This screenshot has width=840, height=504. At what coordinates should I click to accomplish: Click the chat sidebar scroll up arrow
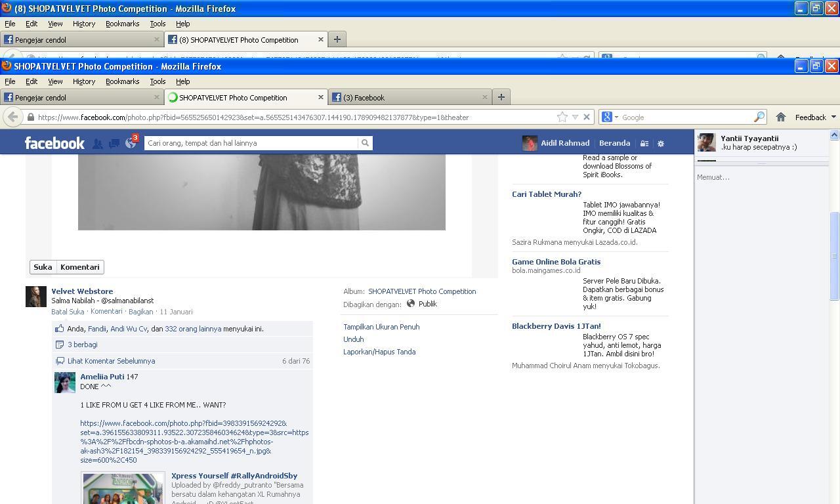[x=834, y=135]
